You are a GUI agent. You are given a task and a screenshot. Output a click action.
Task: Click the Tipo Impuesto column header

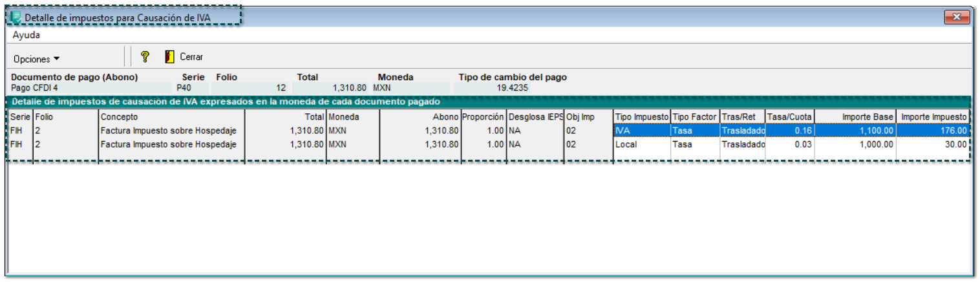[x=642, y=117]
